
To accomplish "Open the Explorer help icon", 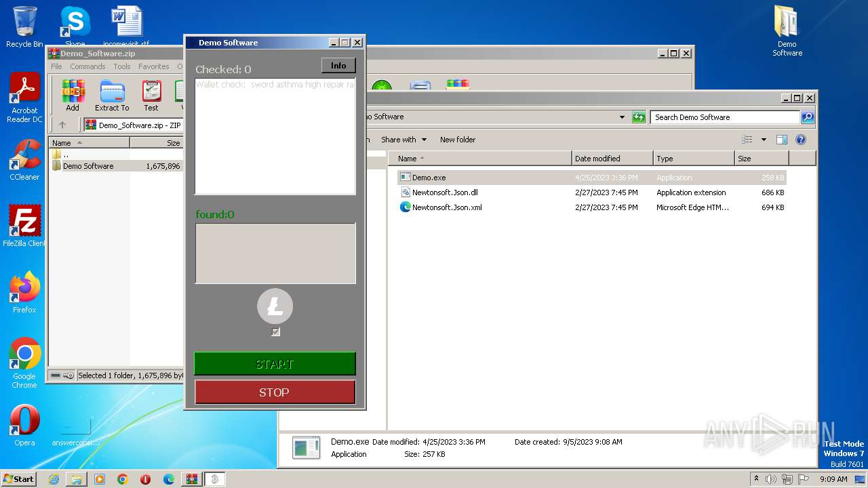I will click(801, 140).
